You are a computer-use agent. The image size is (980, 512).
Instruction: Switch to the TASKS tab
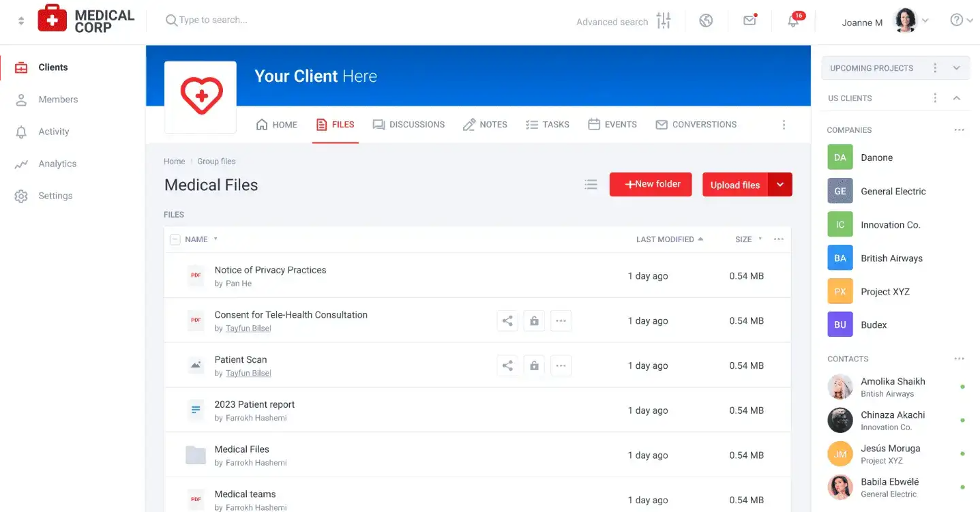[548, 124]
